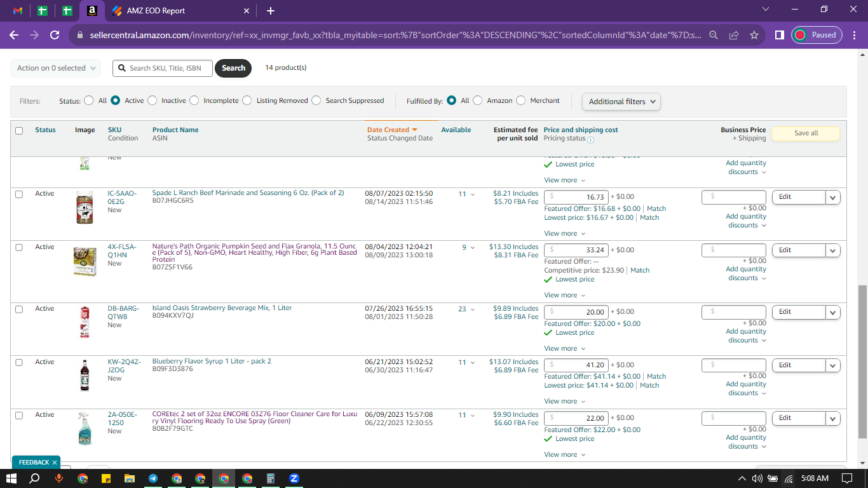
Task: Switch to the Amazon Seller Central tab
Action: tap(92, 11)
